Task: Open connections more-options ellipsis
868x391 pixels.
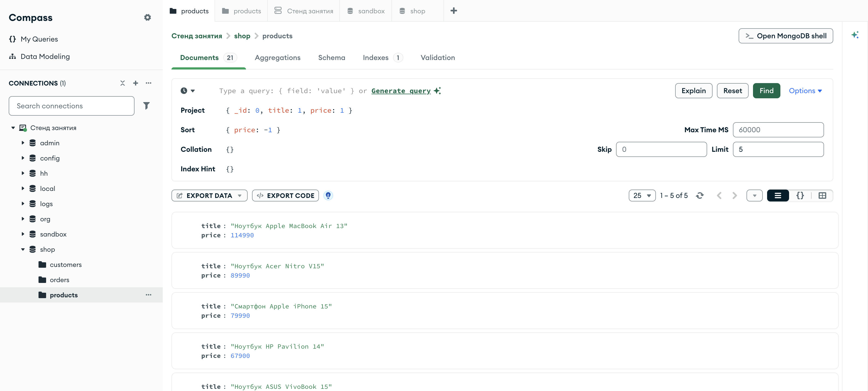Action: [x=149, y=83]
